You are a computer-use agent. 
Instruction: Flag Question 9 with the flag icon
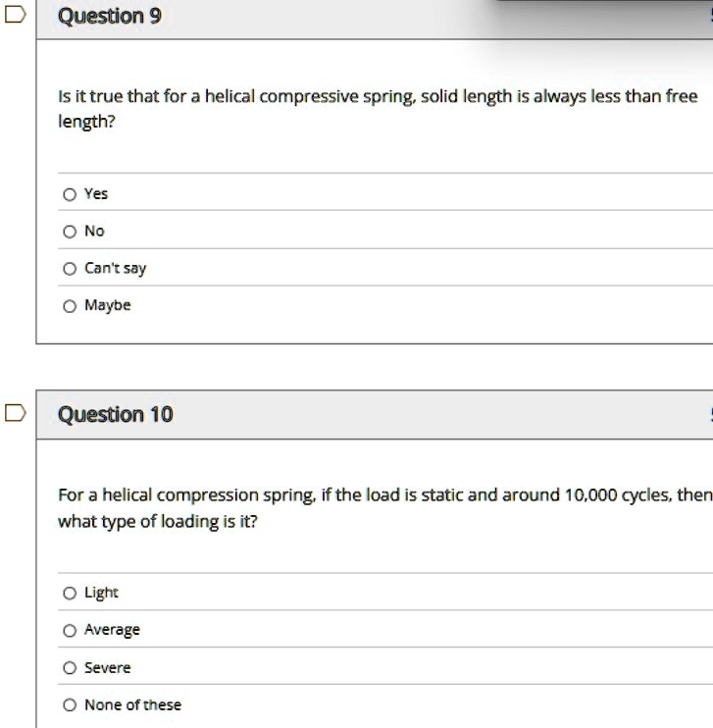pos(16,15)
